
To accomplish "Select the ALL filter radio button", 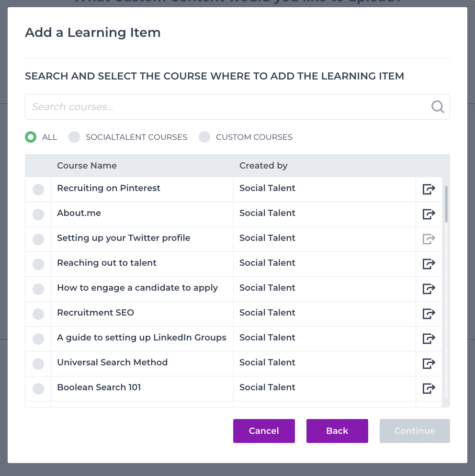I will coord(31,137).
